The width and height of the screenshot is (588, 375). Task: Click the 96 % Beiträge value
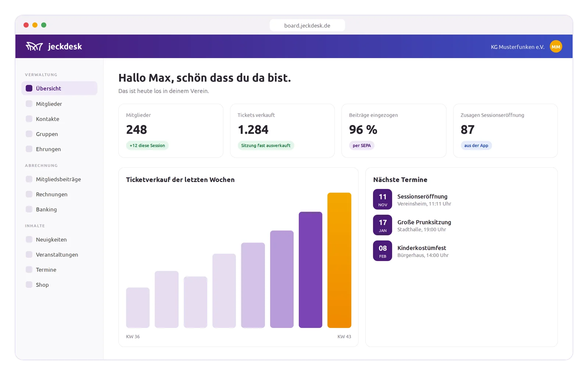tap(363, 129)
